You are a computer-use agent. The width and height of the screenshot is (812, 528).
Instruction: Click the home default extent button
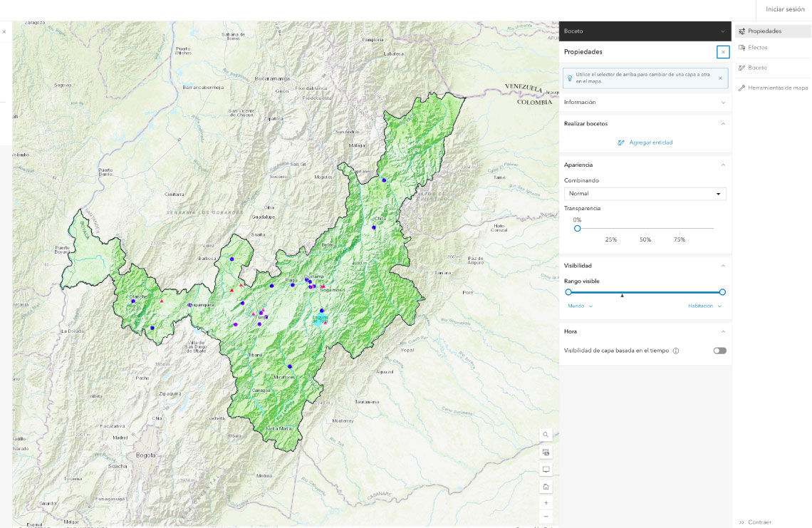click(546, 487)
